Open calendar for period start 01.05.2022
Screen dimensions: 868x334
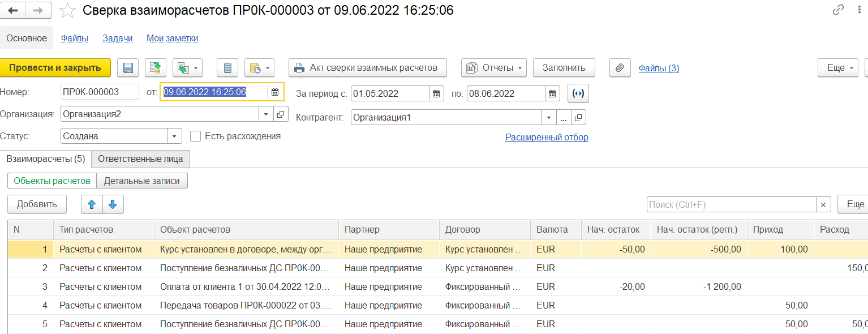coord(436,93)
